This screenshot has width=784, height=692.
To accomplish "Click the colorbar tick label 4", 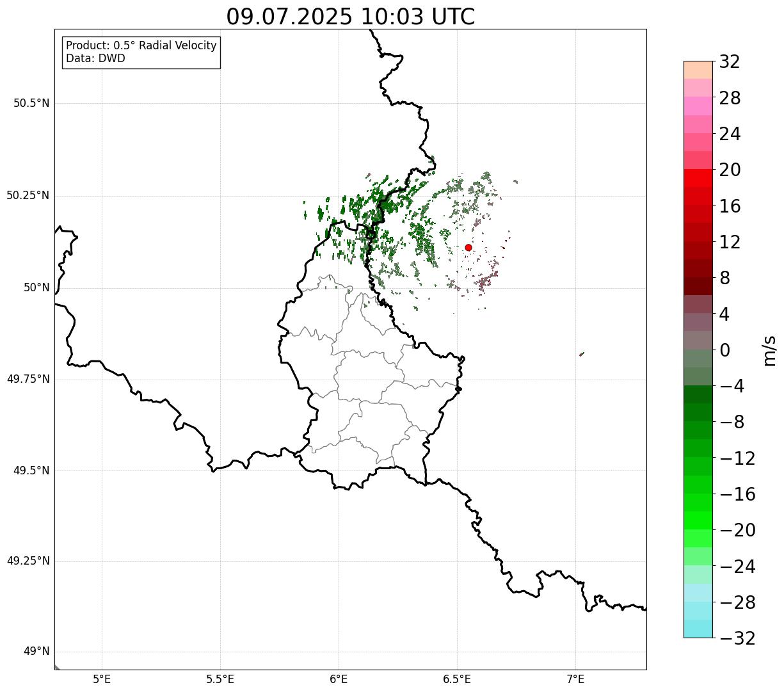I will click(725, 314).
